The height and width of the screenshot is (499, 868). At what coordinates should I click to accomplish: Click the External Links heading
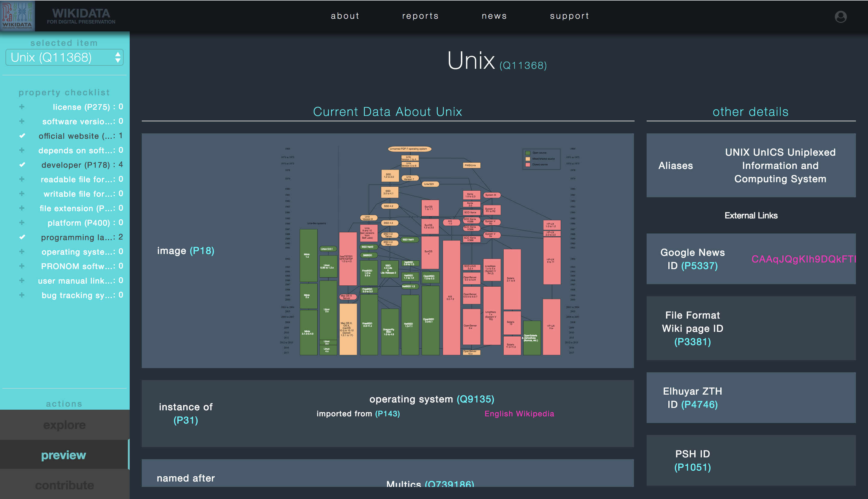click(x=751, y=215)
